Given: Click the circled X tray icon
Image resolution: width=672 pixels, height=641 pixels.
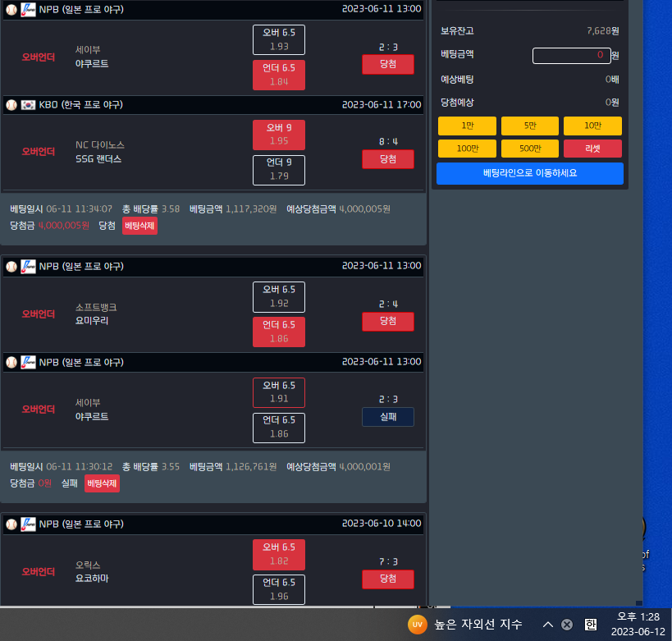Looking at the screenshot, I should click(567, 625).
